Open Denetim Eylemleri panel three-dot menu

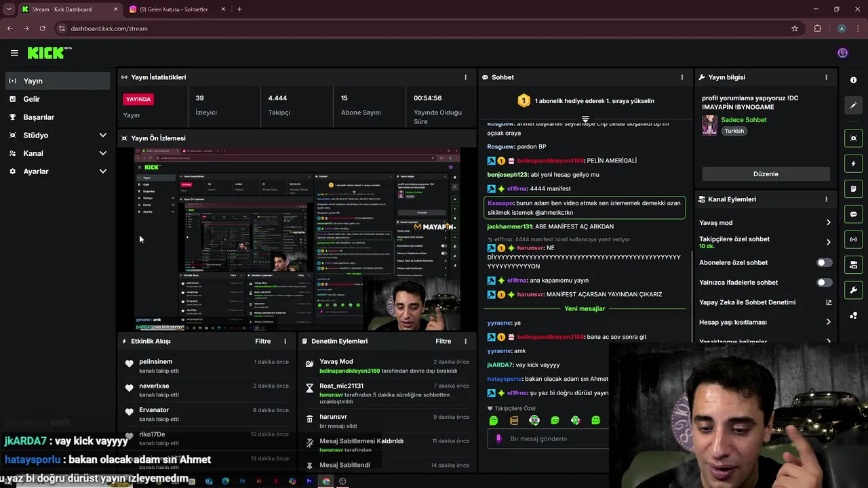pos(465,342)
